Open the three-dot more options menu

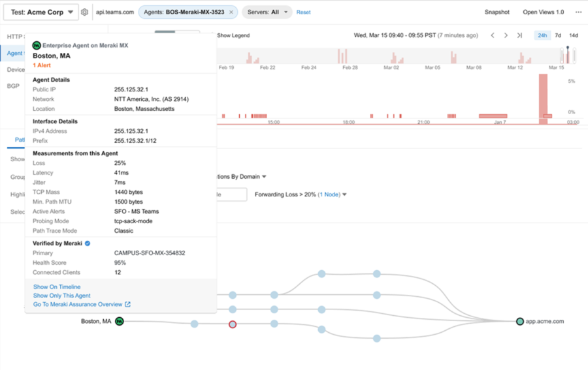tap(578, 12)
